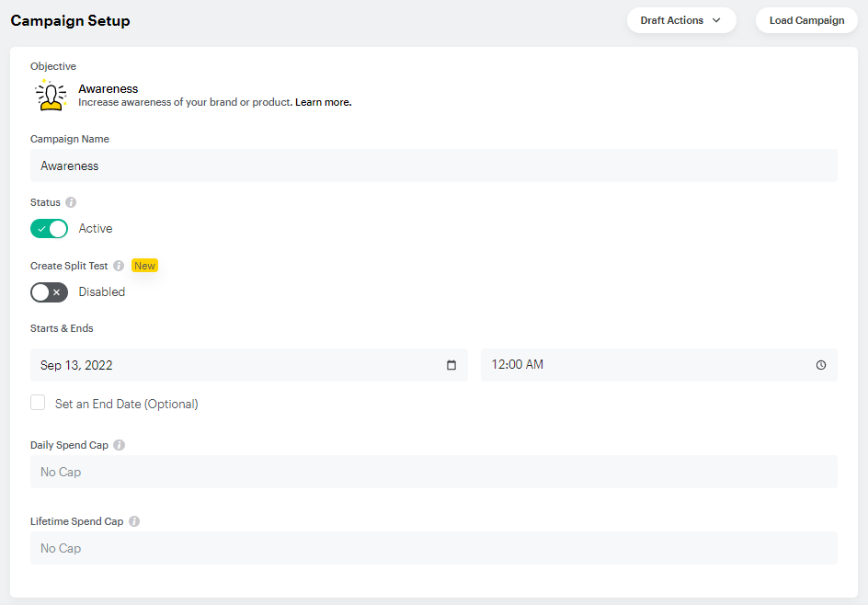
Task: Click the Create Split Test info icon
Action: click(119, 266)
